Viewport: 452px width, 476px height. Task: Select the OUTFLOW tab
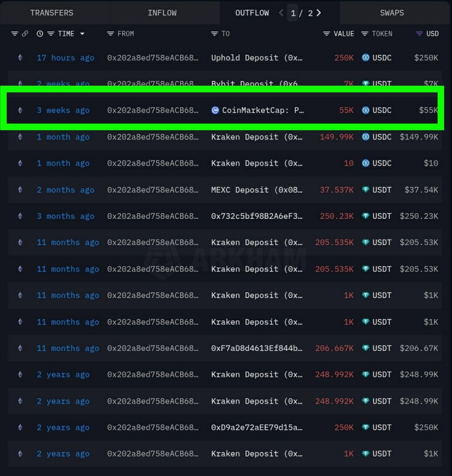(x=252, y=13)
